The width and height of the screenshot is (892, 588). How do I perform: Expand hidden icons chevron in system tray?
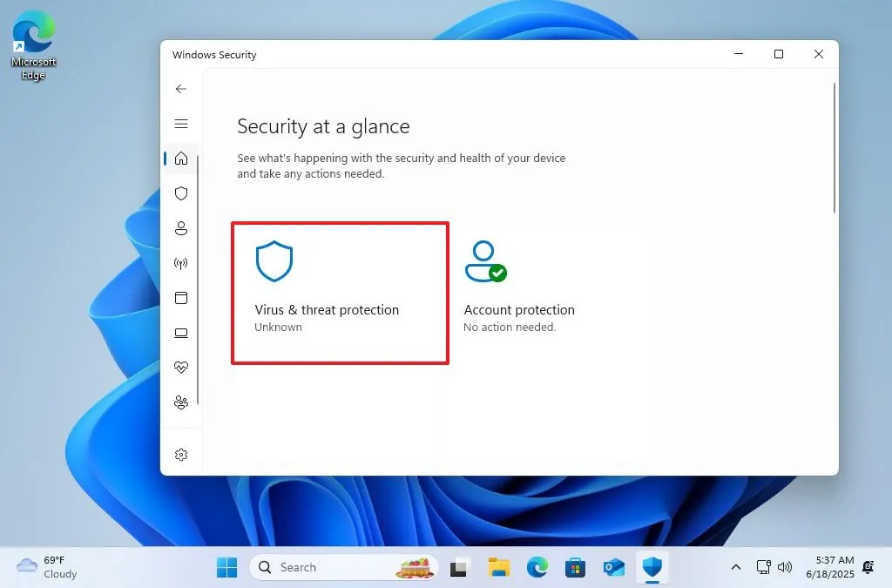pos(736,567)
